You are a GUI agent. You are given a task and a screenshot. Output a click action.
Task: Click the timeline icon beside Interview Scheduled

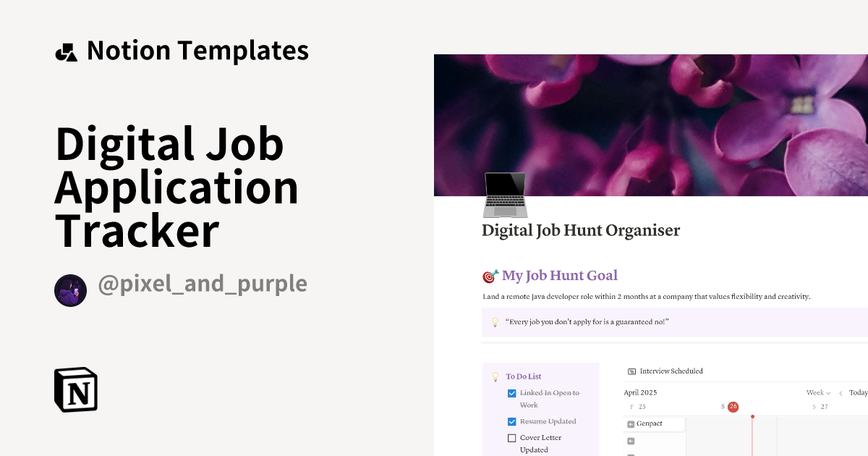click(630, 371)
